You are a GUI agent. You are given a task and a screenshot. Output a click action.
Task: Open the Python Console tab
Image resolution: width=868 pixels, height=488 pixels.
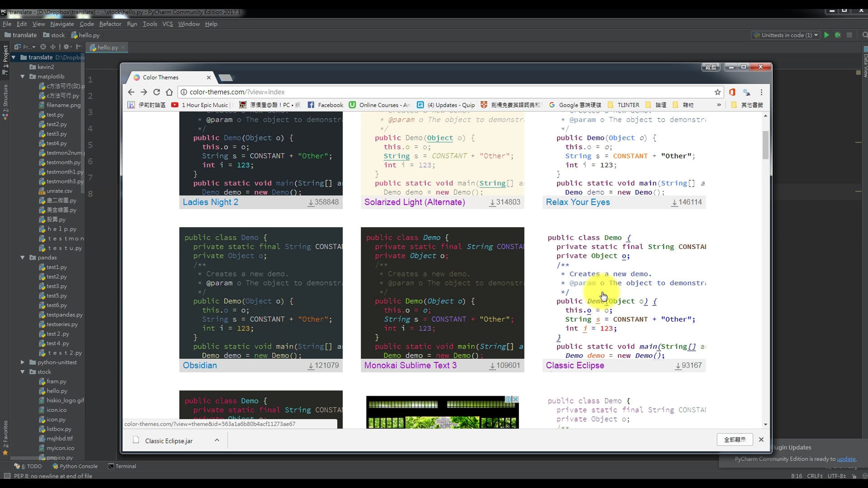(75, 466)
